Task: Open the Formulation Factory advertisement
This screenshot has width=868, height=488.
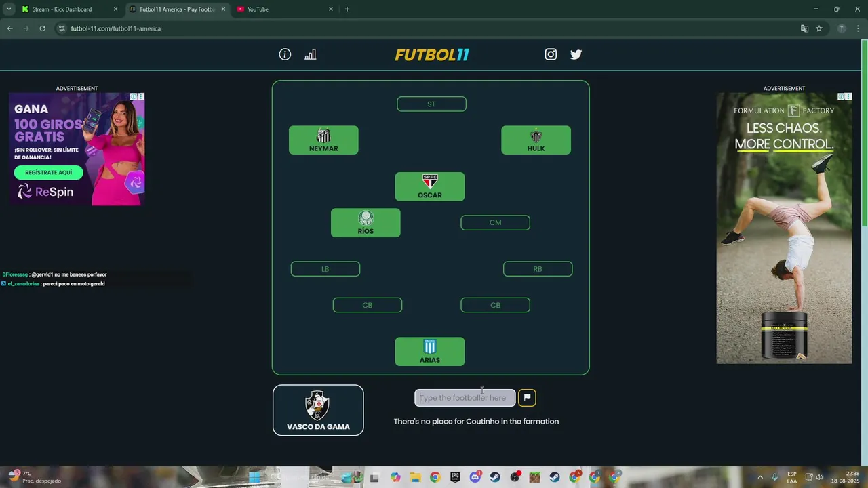Action: coord(784,228)
